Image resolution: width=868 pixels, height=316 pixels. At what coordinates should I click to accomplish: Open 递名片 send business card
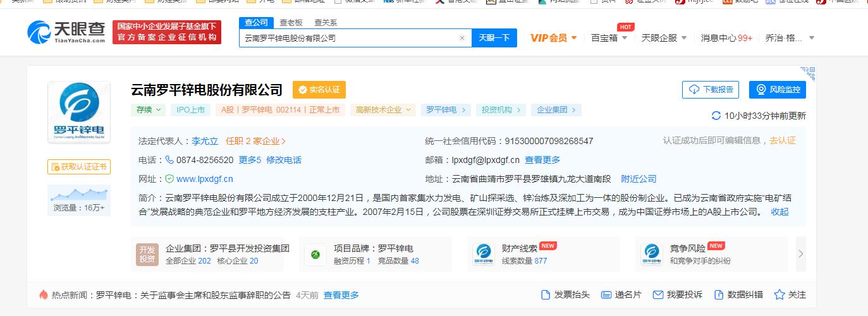coord(621,295)
